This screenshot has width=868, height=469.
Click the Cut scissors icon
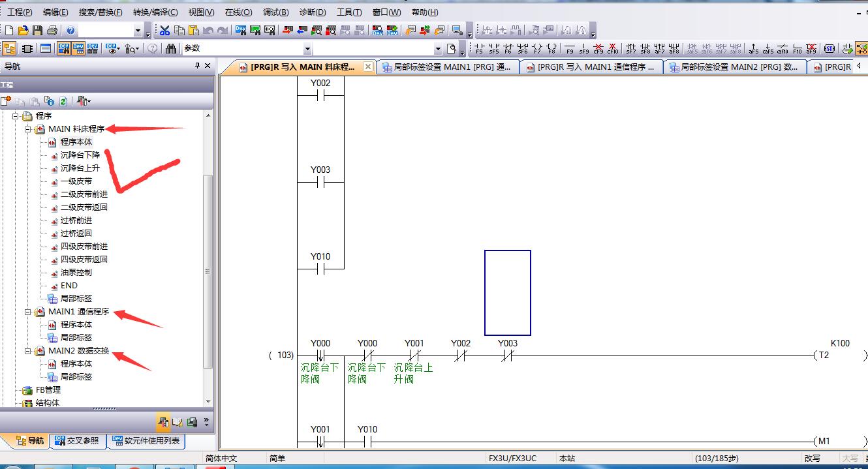pyautogui.click(x=165, y=31)
